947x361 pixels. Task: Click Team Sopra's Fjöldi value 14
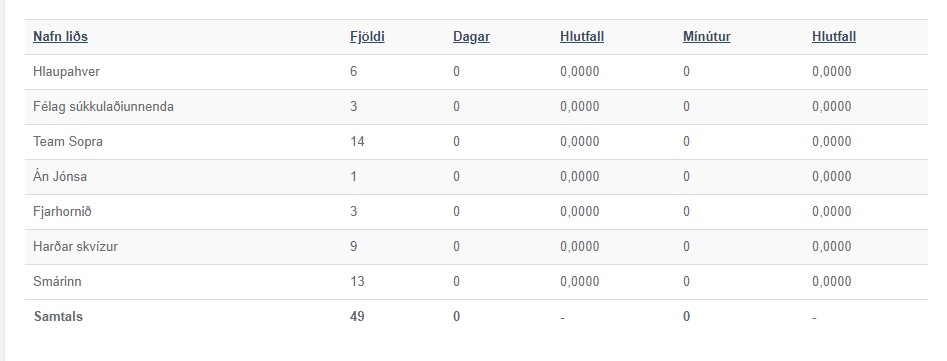tap(357, 142)
